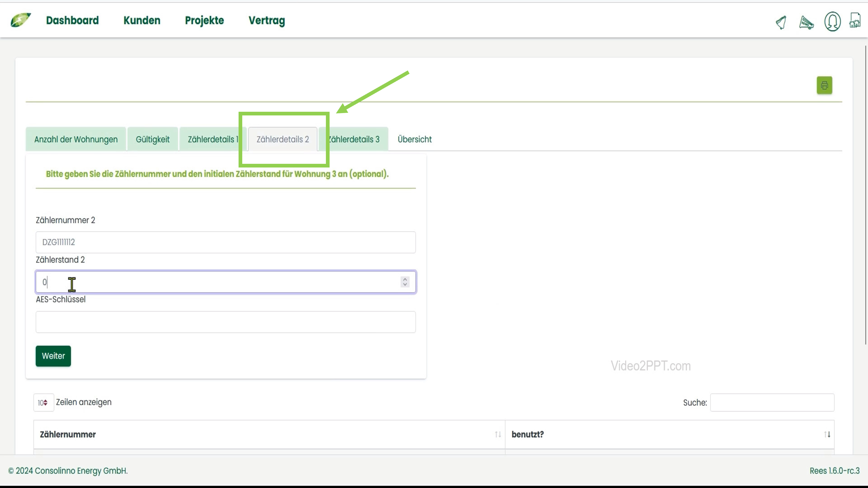Click the green leaf logo
Image resolution: width=868 pixels, height=488 pixels.
coord(21,20)
